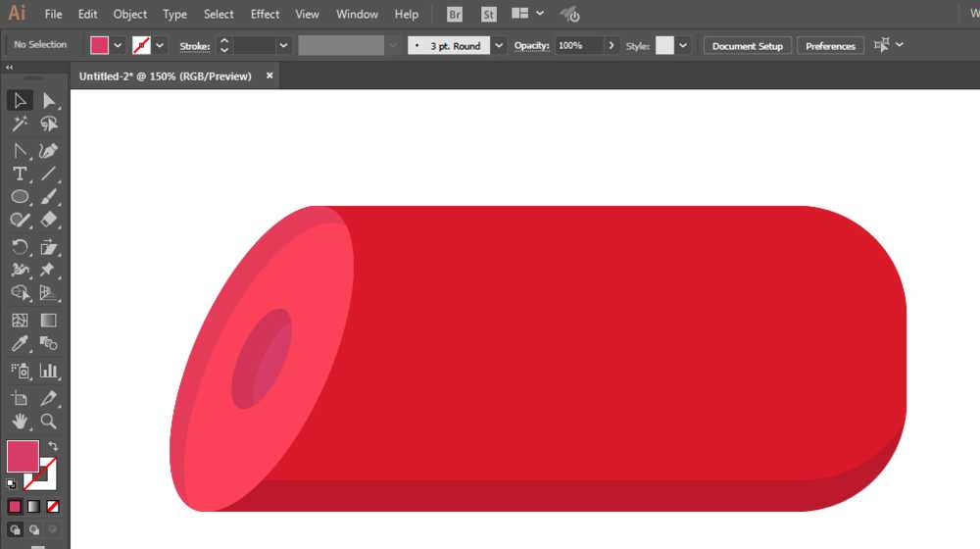Click the large Fill color swatch
980x549 pixels.
(23, 457)
